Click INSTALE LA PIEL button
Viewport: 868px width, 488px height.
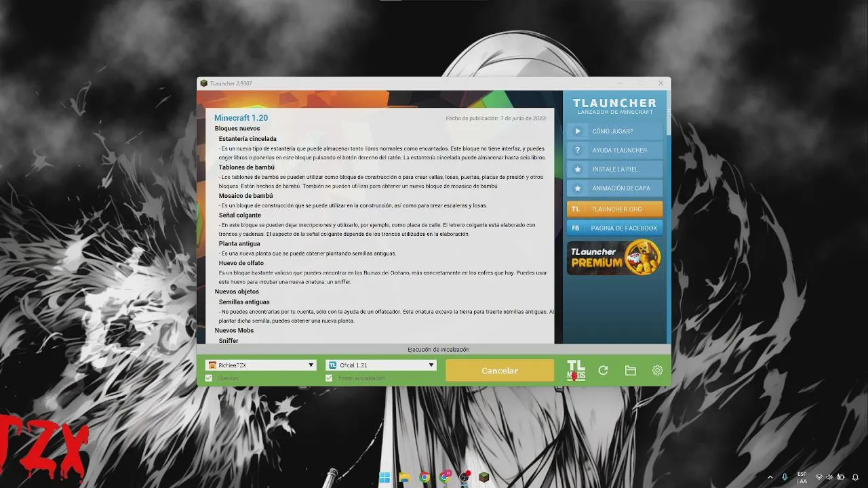pyautogui.click(x=614, y=169)
